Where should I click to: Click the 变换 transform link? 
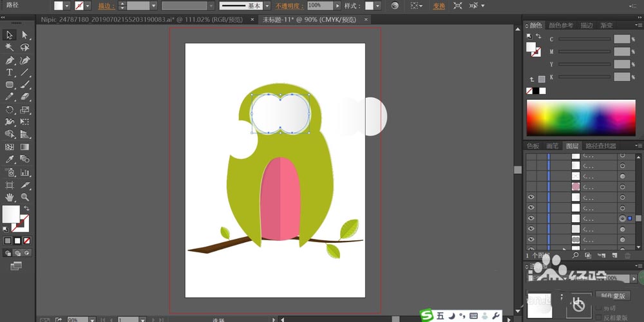(x=439, y=6)
